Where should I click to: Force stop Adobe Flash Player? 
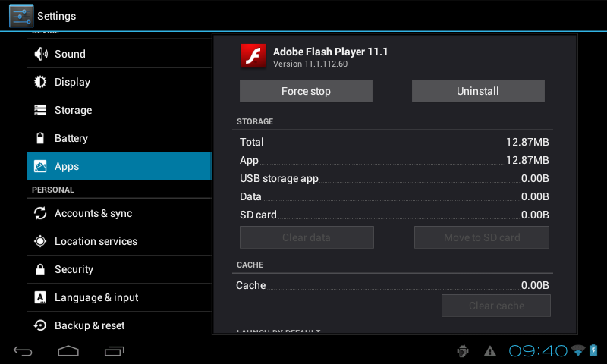pos(306,91)
